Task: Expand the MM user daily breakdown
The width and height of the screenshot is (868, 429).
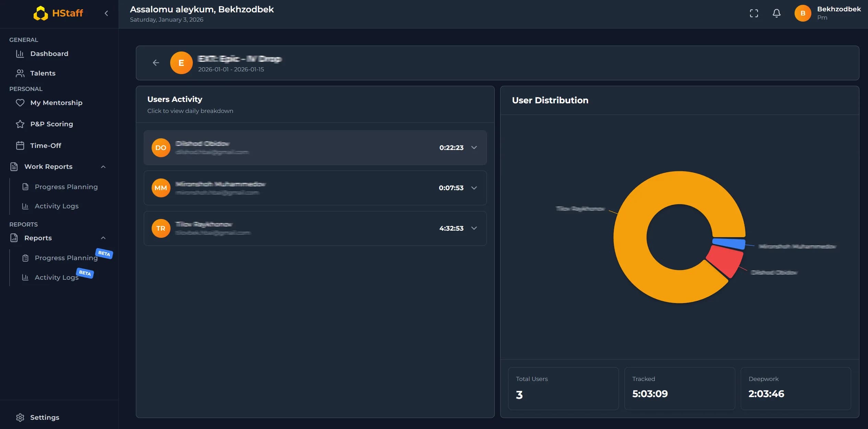Action: pyautogui.click(x=474, y=188)
